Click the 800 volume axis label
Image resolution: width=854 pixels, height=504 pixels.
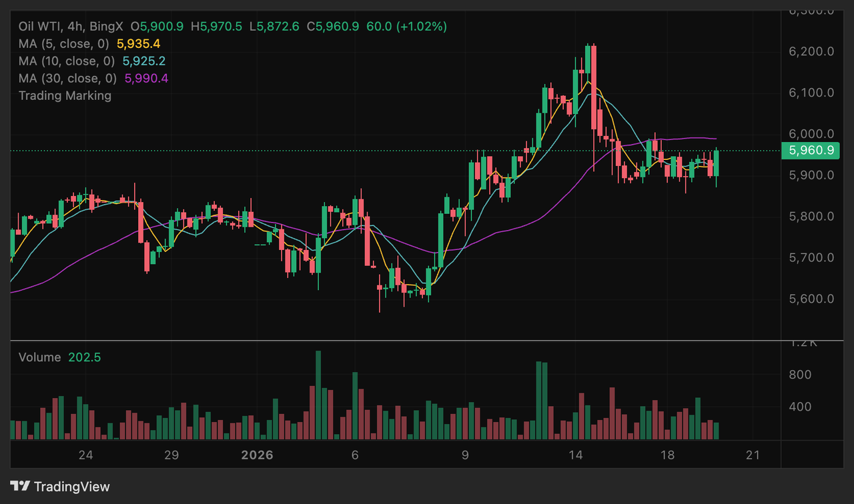[x=799, y=375]
